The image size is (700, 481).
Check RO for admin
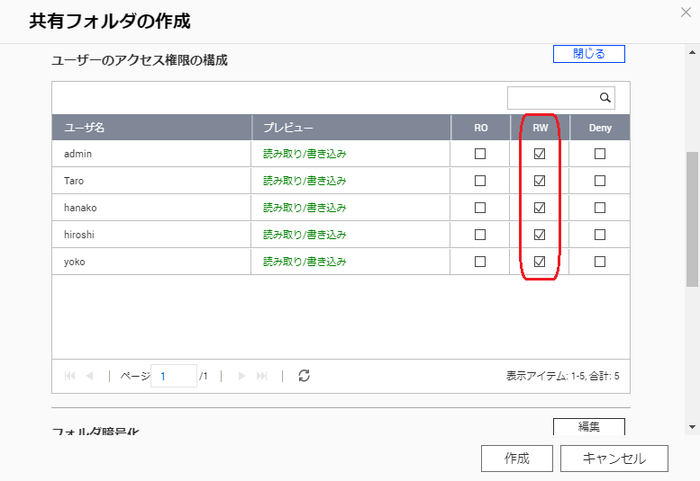(x=480, y=154)
